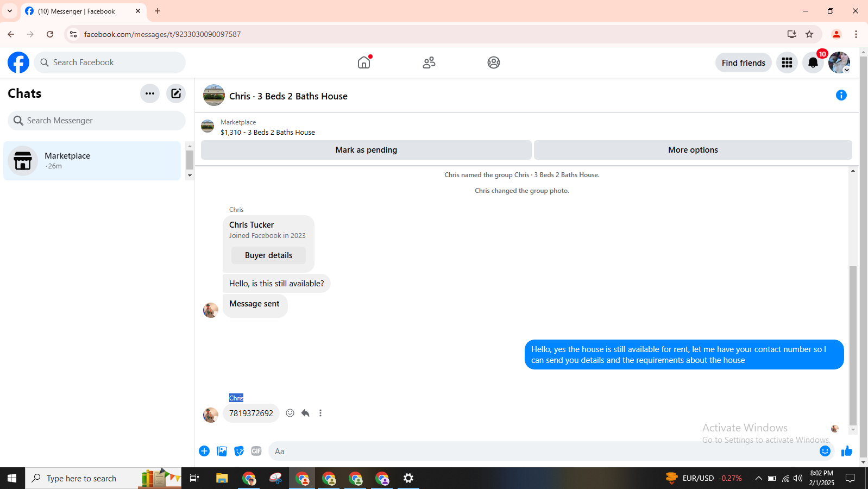The width and height of the screenshot is (868, 489).
Task: Open the notifications bell icon
Action: (x=813, y=62)
